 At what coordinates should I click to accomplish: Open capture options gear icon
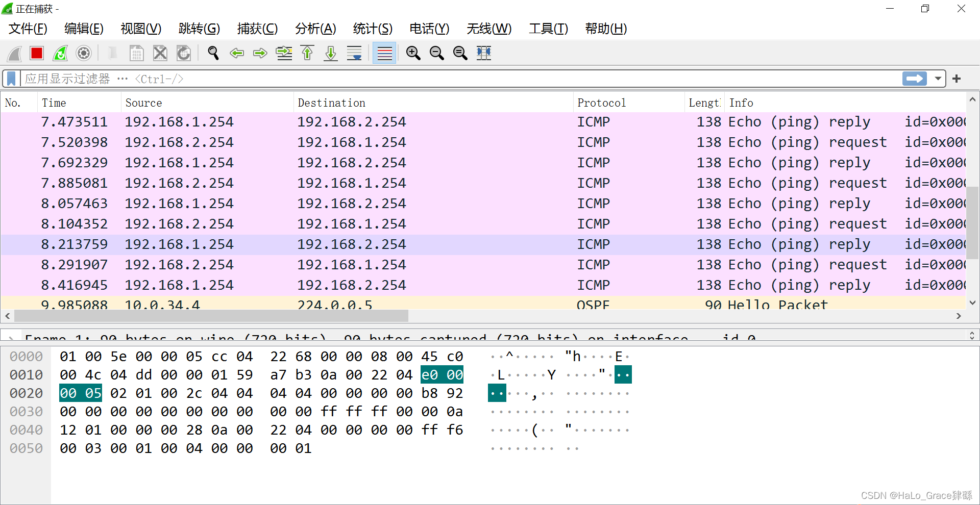click(84, 53)
